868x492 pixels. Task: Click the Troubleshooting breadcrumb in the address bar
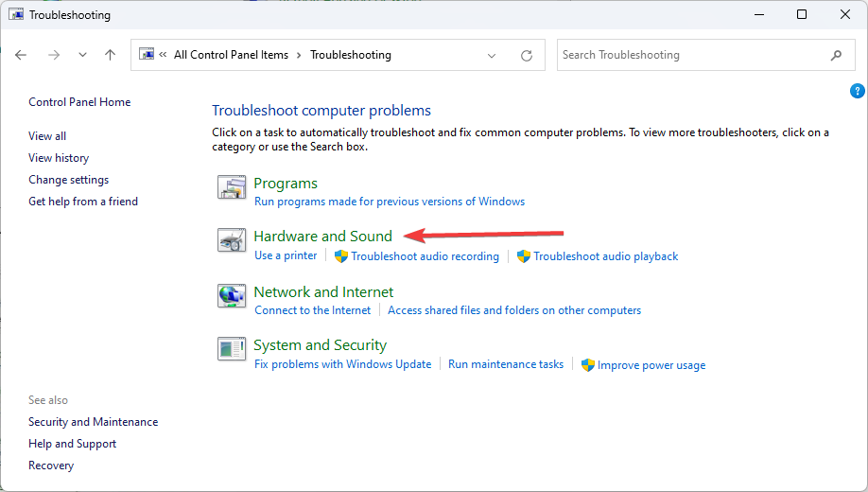tap(351, 55)
